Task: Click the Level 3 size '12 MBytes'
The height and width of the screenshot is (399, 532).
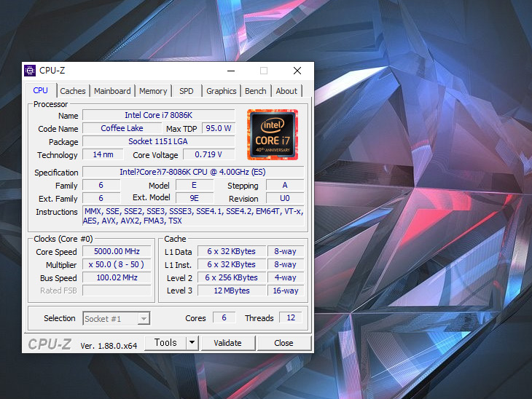Action: (232, 291)
